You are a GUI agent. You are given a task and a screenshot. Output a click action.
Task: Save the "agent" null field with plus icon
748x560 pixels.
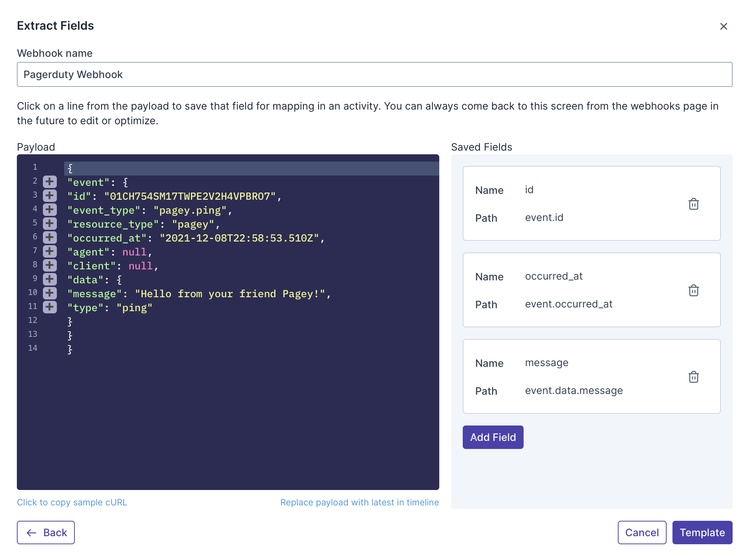[x=49, y=251]
